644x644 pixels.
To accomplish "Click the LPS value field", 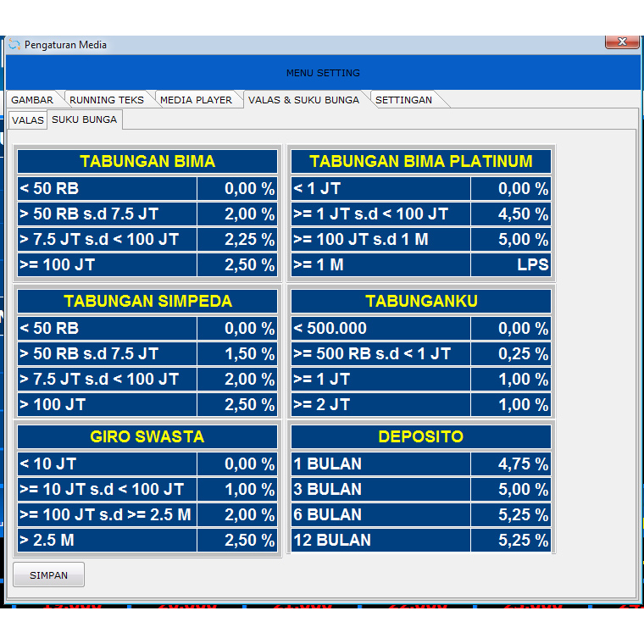I will [x=511, y=265].
